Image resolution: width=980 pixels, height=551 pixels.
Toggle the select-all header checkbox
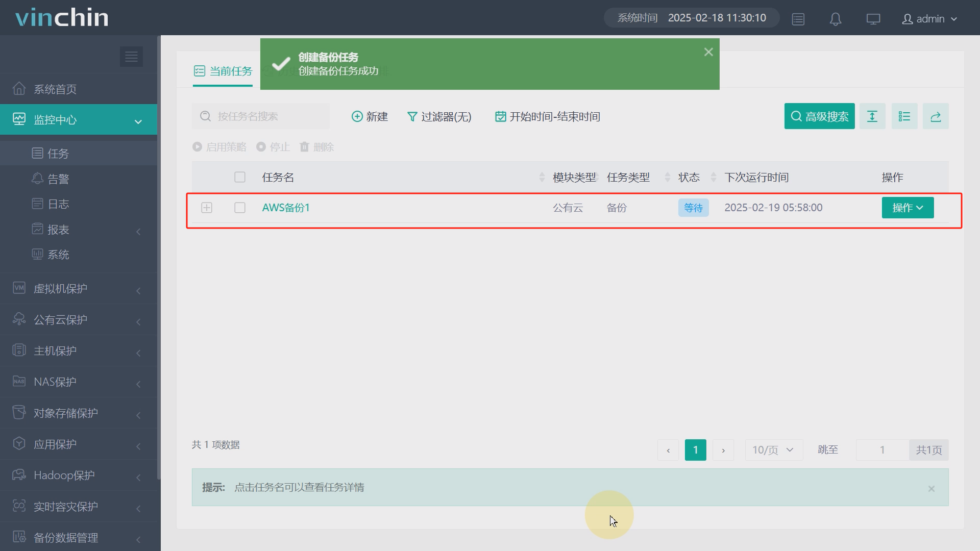coord(240,177)
